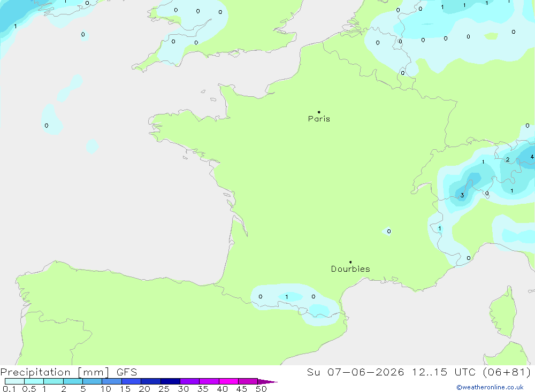Screen dimensions: 535x392
Task: Click the legend arrow tip above 50
Action: click(267, 382)
